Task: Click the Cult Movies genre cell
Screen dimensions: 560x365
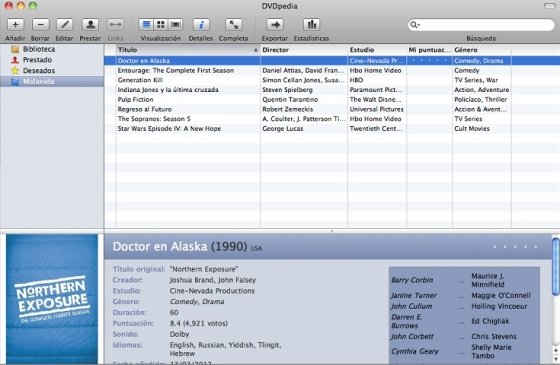Action: (472, 128)
